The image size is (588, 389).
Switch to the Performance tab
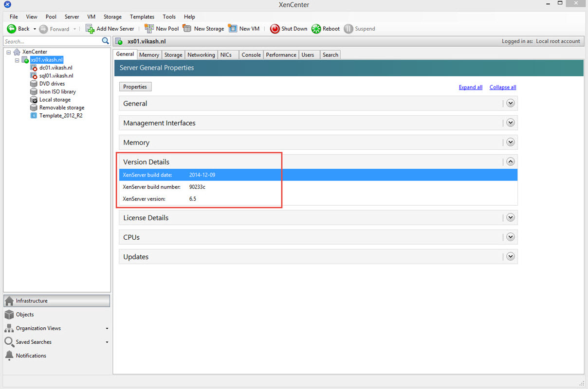tap(281, 55)
